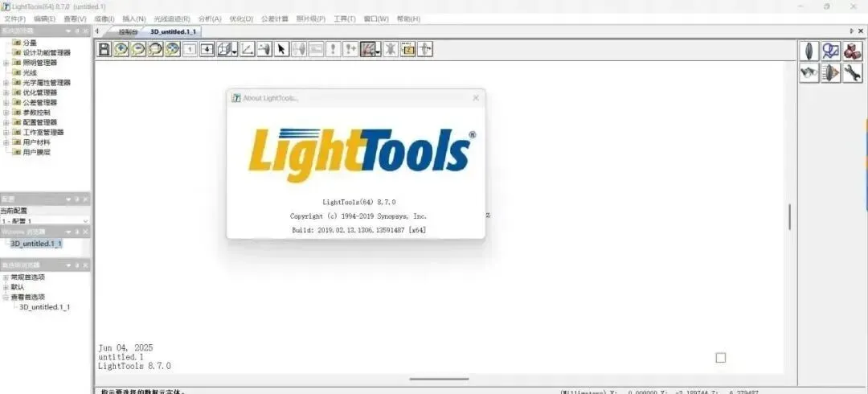
Task: Click the Zoom Out magnifier with minus
Action: point(138,49)
